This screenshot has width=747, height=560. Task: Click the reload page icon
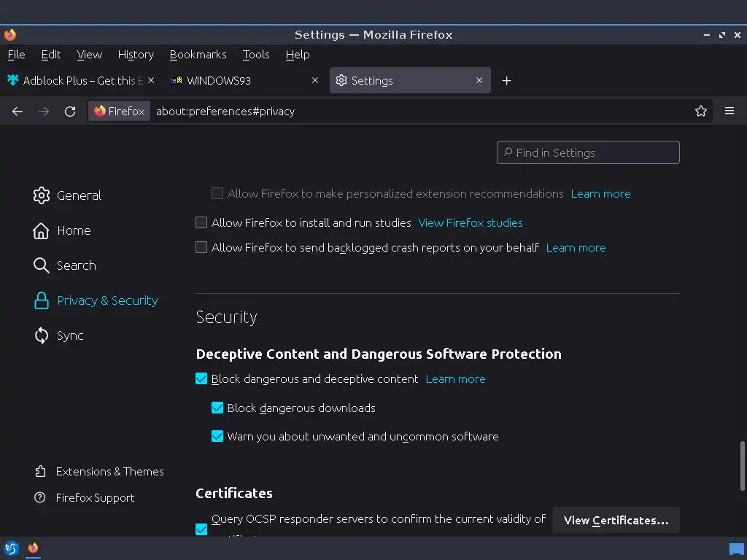tap(70, 112)
